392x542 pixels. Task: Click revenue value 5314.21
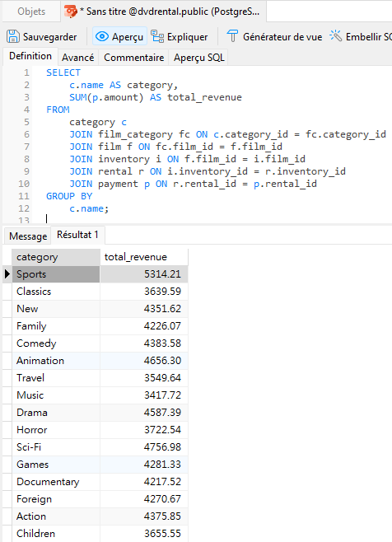(x=162, y=274)
